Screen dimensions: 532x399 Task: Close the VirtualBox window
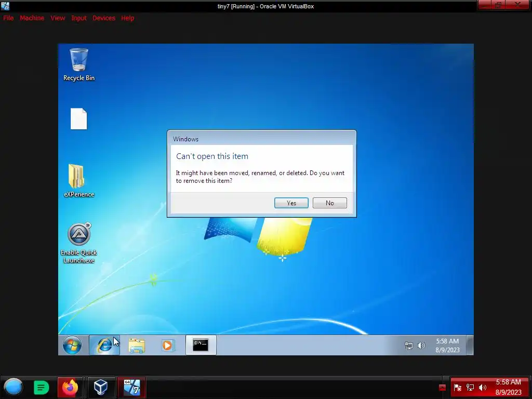[518, 5]
